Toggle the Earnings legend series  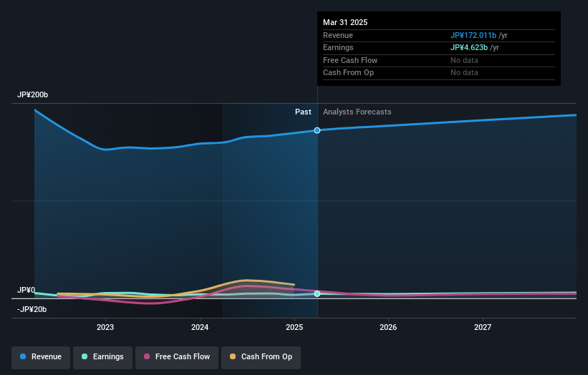(102, 356)
